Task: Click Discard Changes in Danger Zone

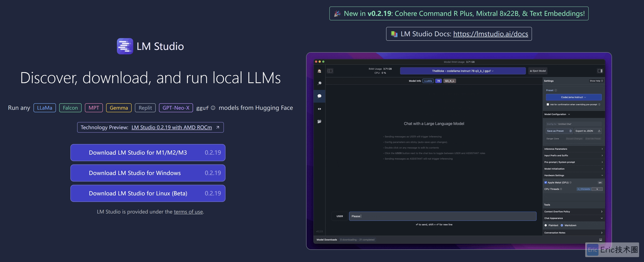Action: [x=574, y=139]
